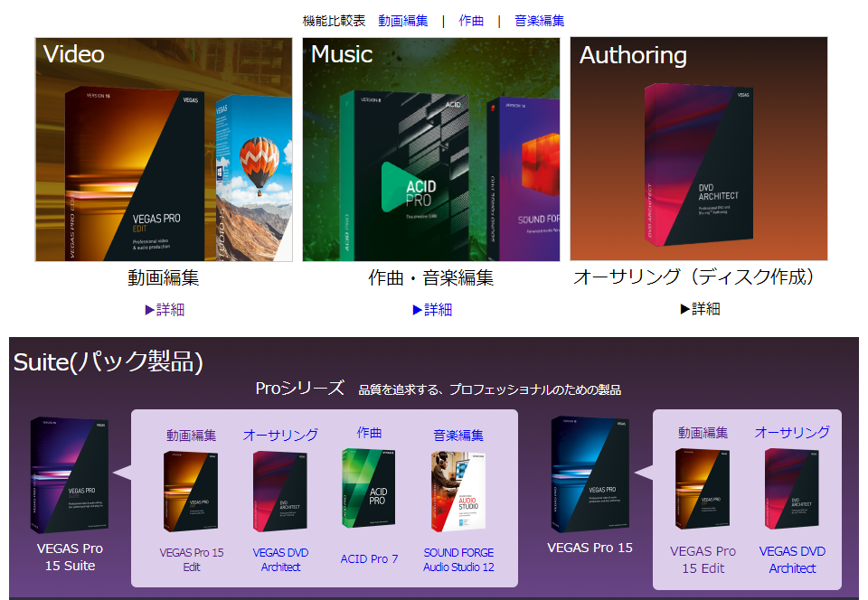The height and width of the screenshot is (600, 868).
Task: Select the 音楽編集 heading above SOUND FORGE box
Action: (458, 436)
